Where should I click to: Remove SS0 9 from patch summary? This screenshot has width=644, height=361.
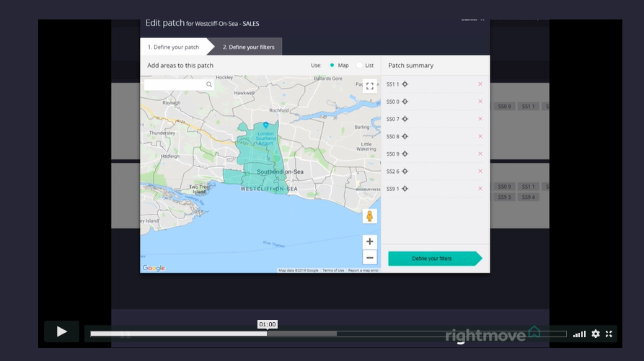480,153
